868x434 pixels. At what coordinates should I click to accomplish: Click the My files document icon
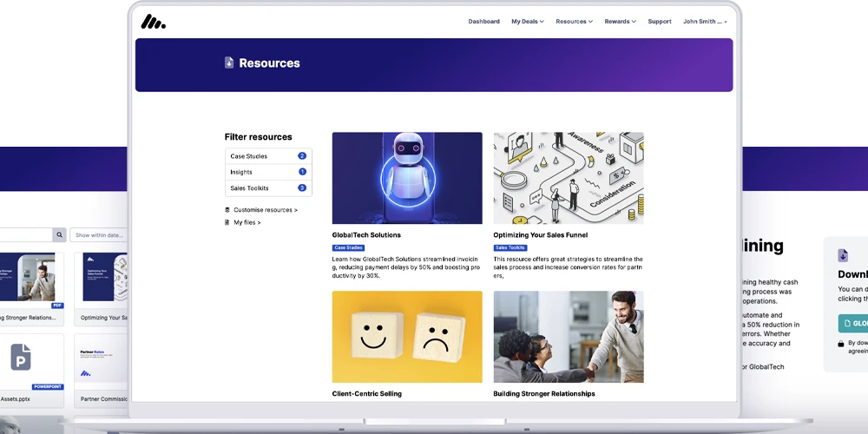[x=227, y=222]
